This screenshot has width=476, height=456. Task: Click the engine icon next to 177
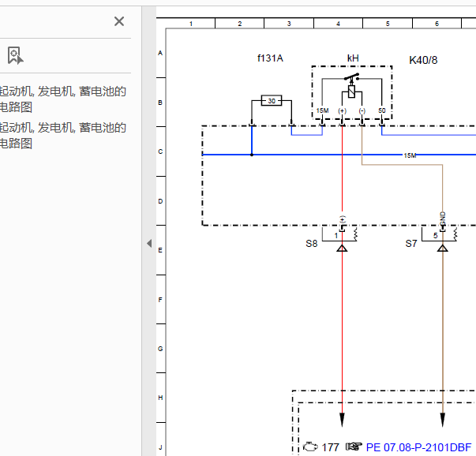(x=310, y=447)
